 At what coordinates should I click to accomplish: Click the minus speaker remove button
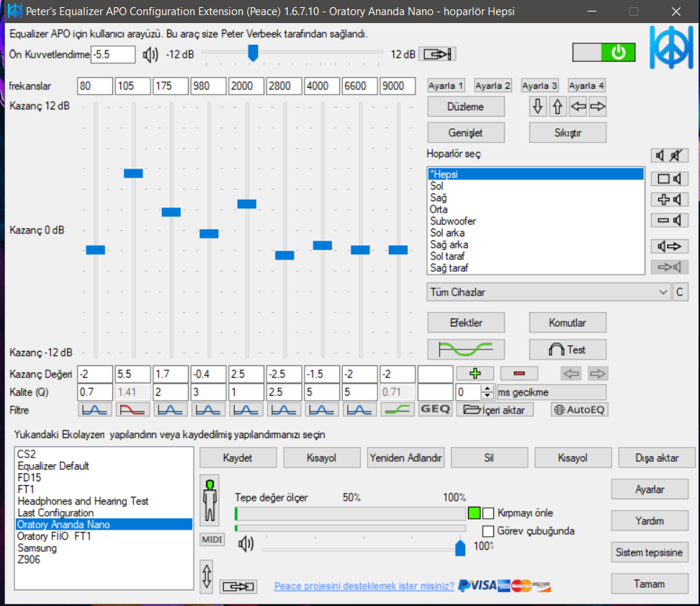point(669,220)
